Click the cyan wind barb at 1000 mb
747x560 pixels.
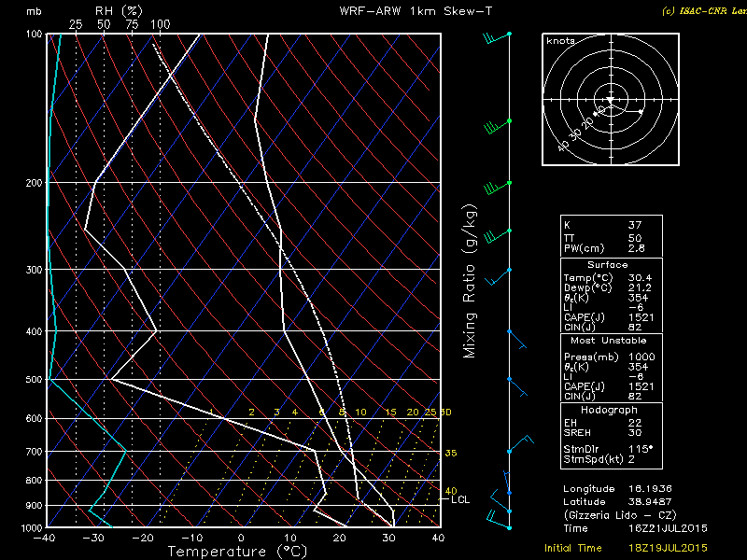click(x=499, y=521)
